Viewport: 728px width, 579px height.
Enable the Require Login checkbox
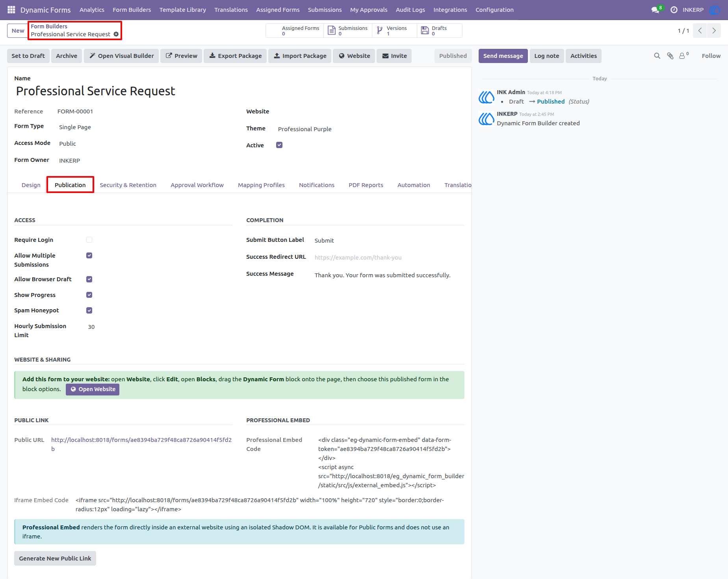(x=89, y=240)
